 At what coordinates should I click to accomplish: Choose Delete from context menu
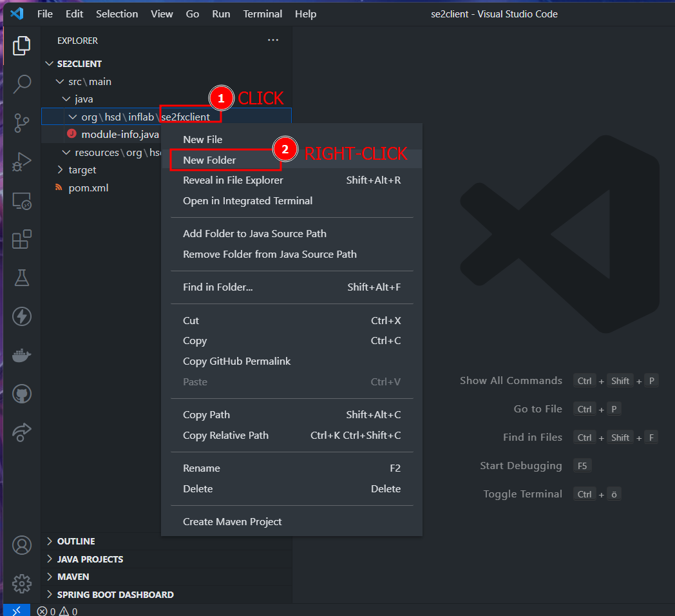tap(291, 488)
